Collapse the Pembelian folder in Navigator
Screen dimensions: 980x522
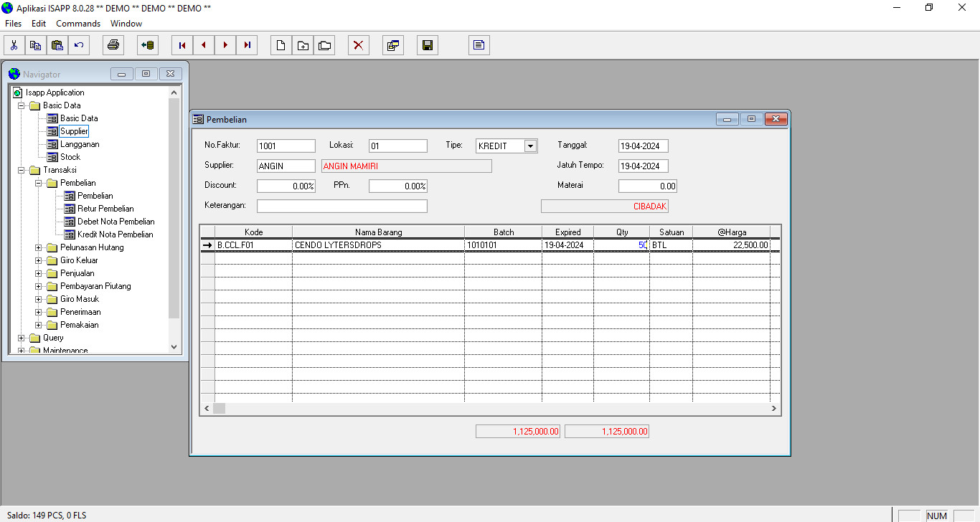pos(39,183)
